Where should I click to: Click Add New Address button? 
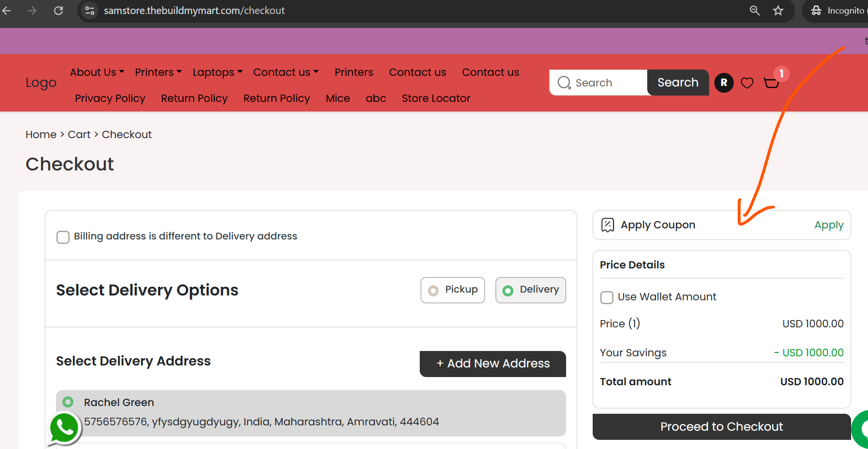(x=493, y=364)
